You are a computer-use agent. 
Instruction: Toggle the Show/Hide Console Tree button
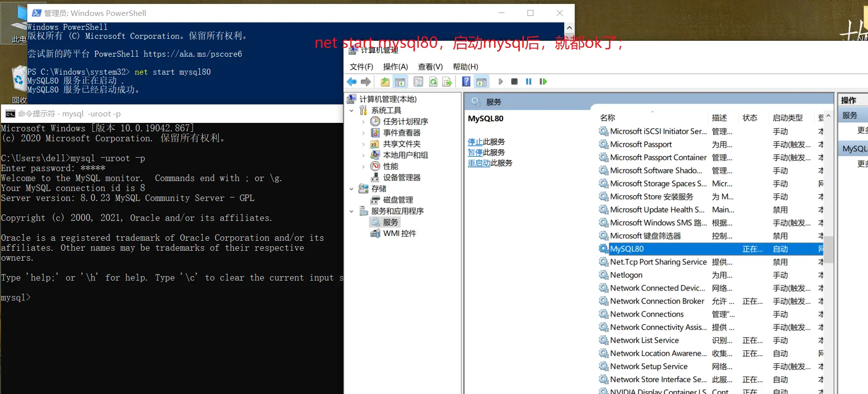coord(400,82)
